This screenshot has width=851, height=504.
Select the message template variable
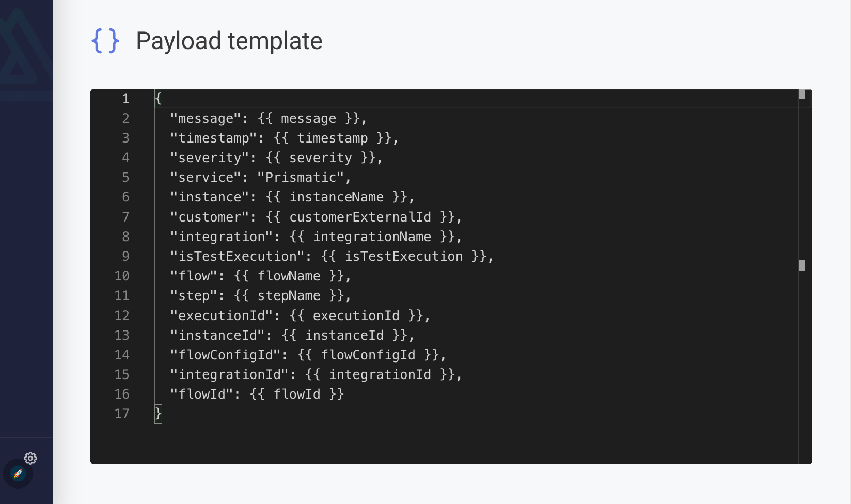(x=311, y=118)
